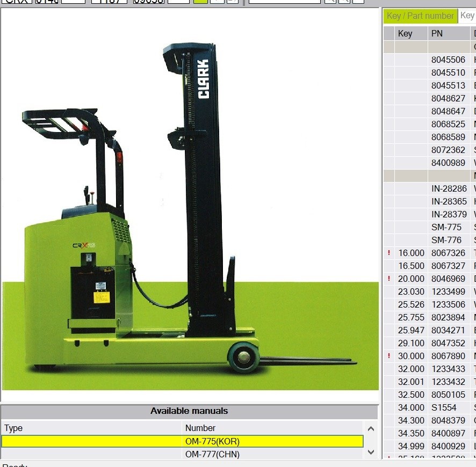Click the manuals list scroll down arrow

(371, 452)
